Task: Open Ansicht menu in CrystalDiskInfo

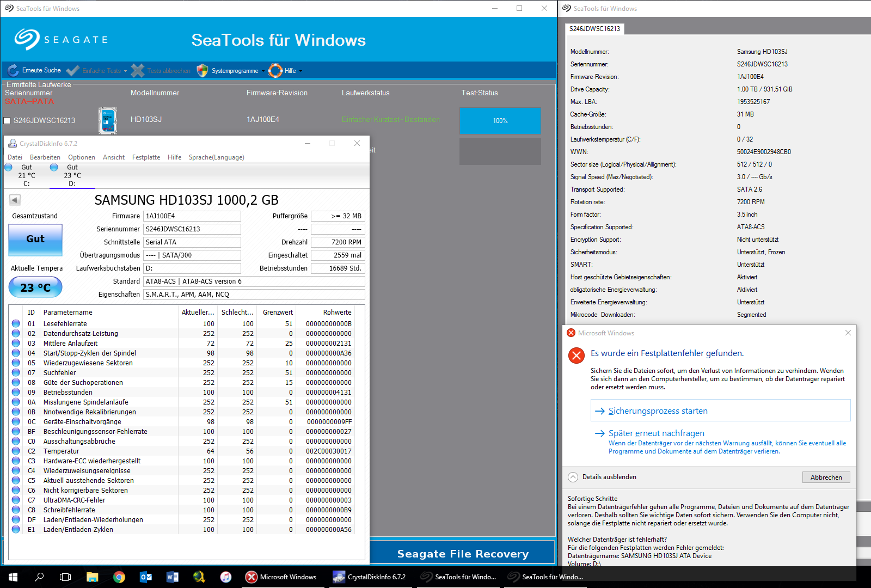Action: (x=114, y=157)
